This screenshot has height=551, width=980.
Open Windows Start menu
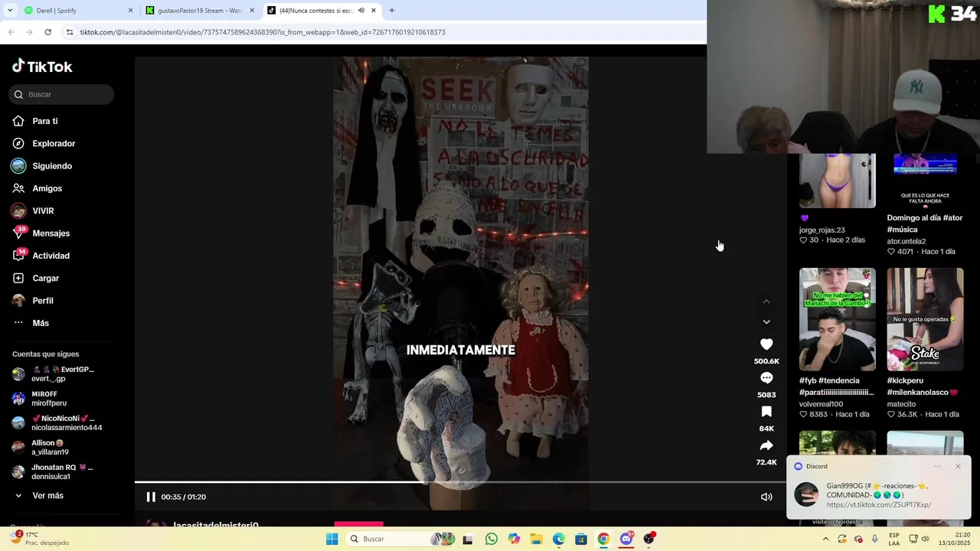(332, 539)
